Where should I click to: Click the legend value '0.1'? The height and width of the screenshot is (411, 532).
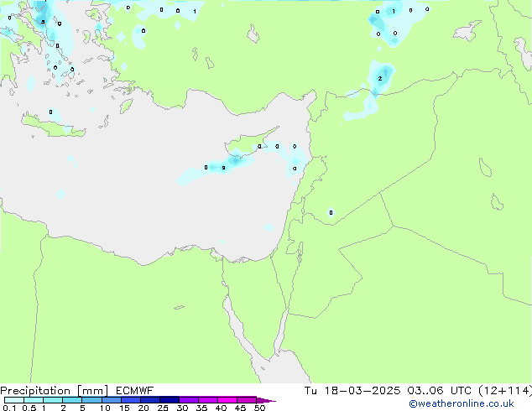point(9,408)
